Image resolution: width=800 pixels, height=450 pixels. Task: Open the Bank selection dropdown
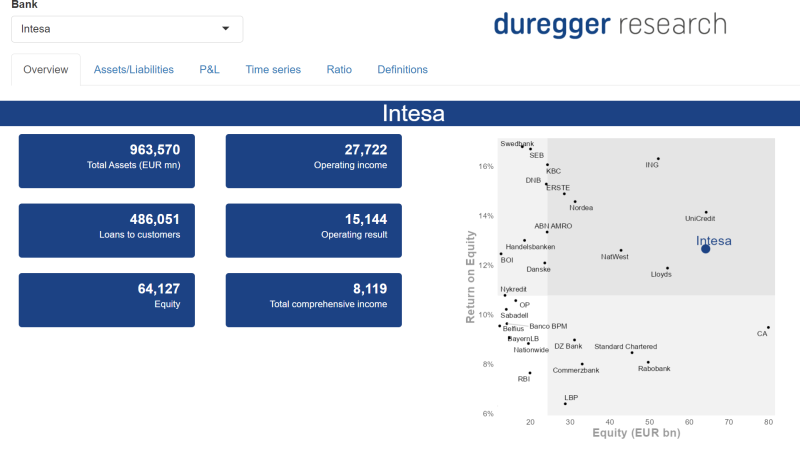(x=126, y=29)
